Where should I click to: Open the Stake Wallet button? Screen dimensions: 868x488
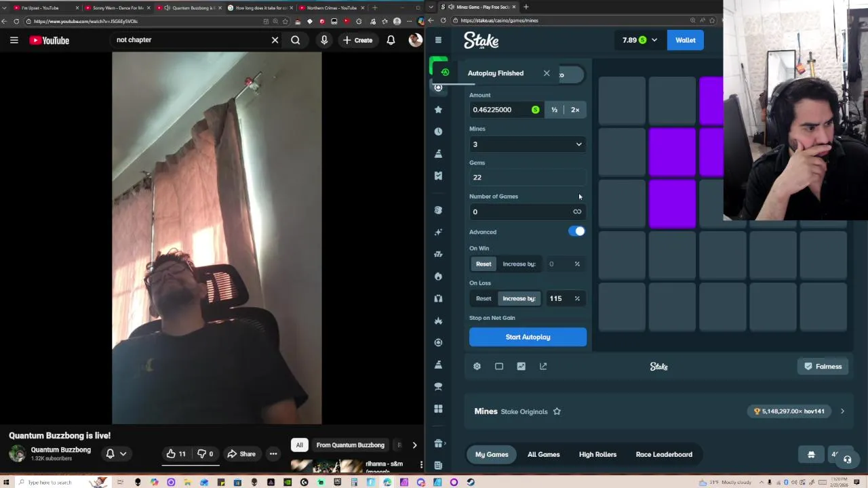coord(685,40)
